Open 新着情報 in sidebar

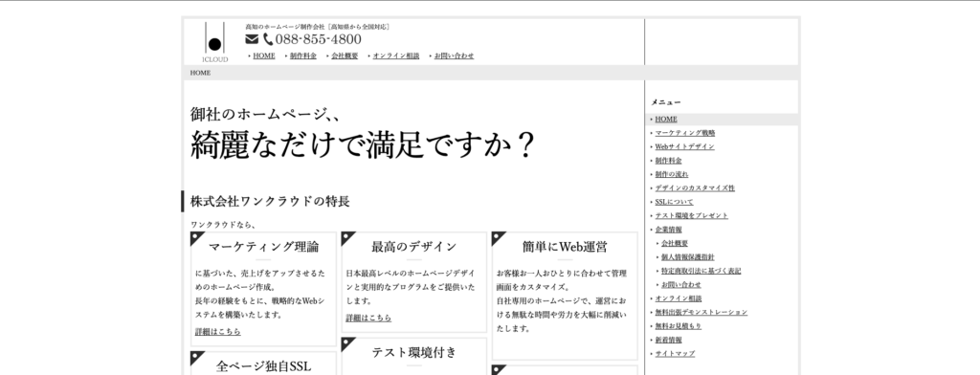[x=668, y=340]
